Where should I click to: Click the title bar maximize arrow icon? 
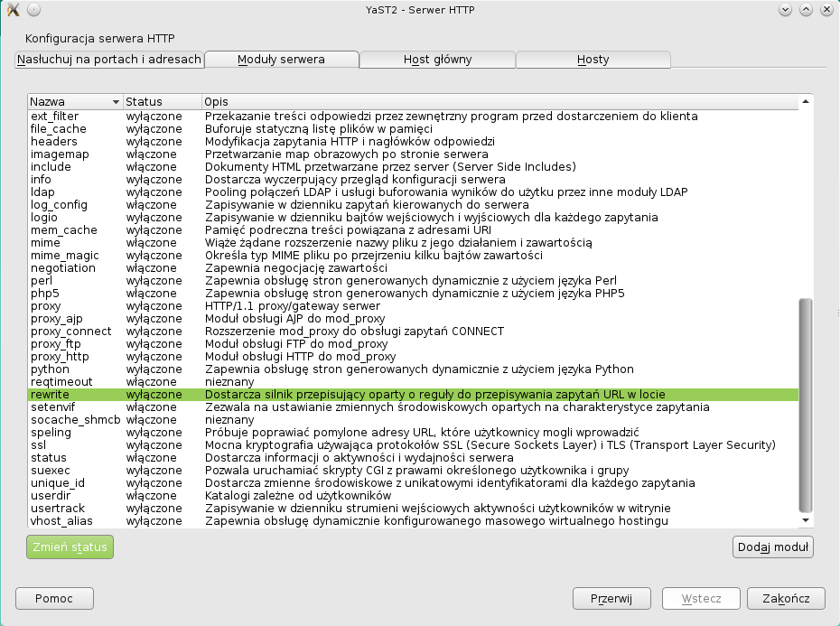click(806, 9)
